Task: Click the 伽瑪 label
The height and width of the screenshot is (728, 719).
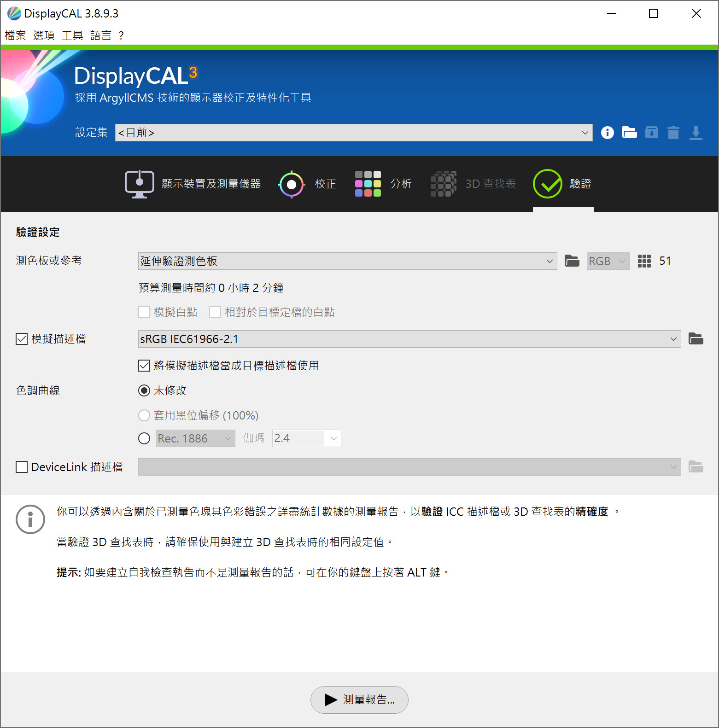Action: (254, 438)
